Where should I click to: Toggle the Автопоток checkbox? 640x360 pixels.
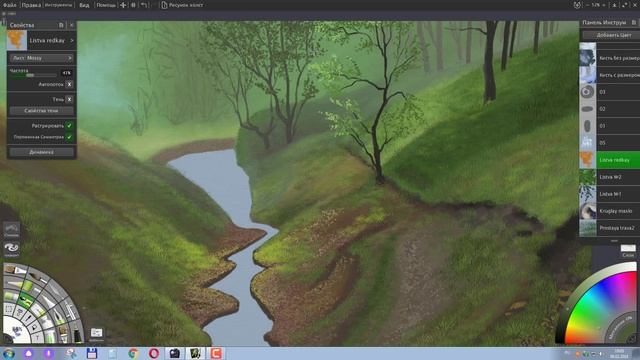coord(69,84)
